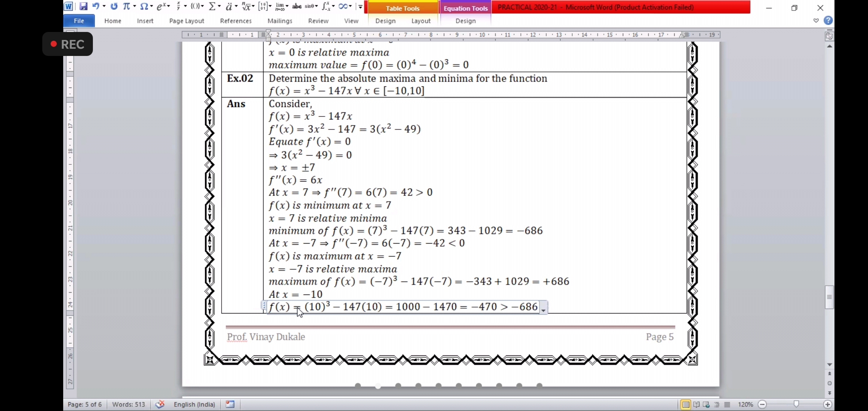The image size is (868, 411).
Task: Click the pi equation icon
Action: tap(126, 6)
